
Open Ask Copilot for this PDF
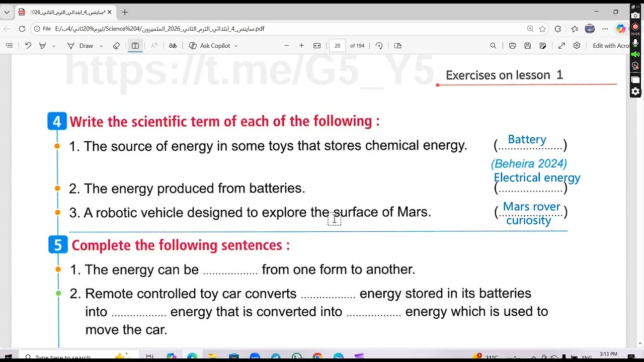(210, 46)
